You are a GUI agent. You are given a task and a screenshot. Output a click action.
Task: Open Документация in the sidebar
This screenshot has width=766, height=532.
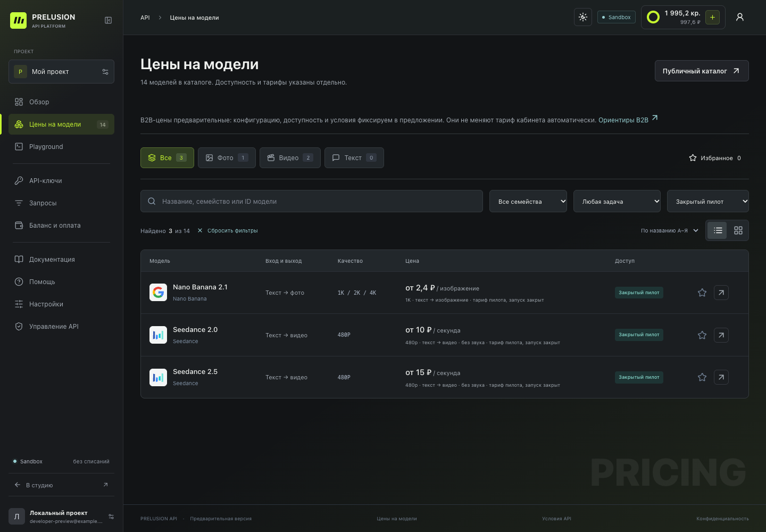[x=61, y=260]
